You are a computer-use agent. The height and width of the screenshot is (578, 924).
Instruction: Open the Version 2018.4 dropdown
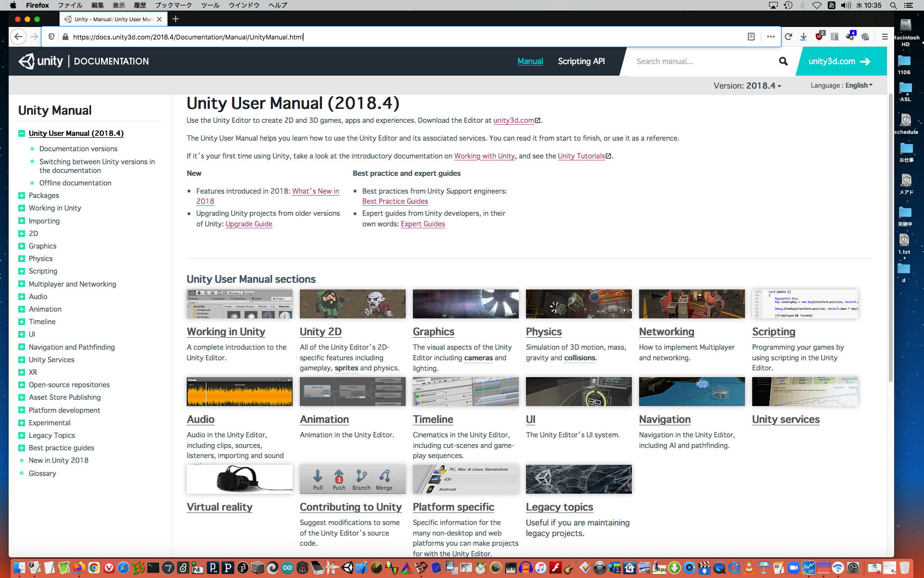pyautogui.click(x=747, y=86)
